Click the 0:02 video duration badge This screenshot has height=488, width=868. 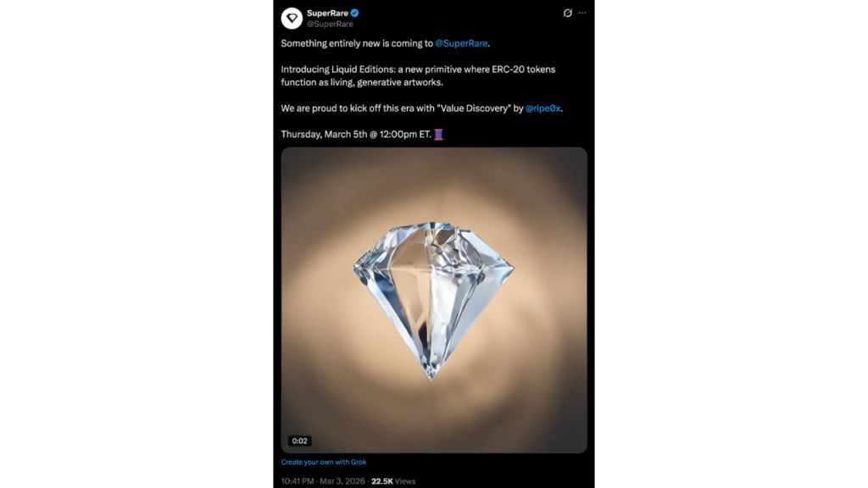pos(299,441)
